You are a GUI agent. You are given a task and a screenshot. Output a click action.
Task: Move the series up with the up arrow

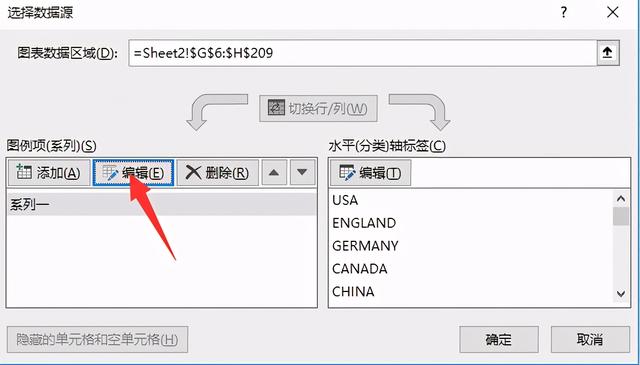pos(274,173)
